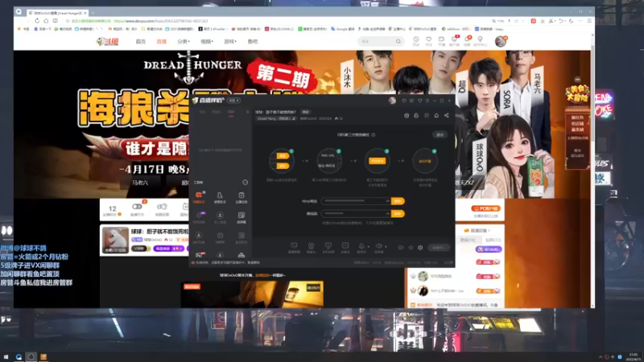This screenshot has height=362, width=644.
Task: Click the share icon in companion header
Action: tap(447, 116)
